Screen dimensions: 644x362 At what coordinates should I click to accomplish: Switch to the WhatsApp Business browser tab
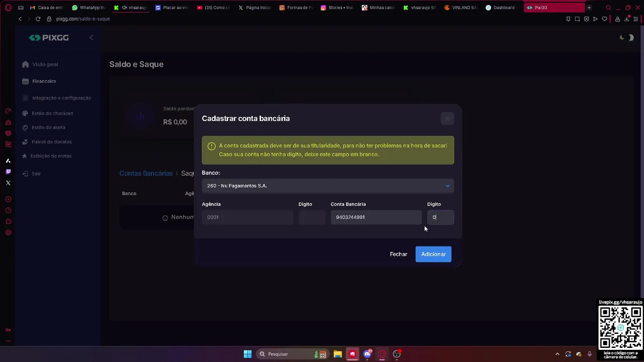89,8
